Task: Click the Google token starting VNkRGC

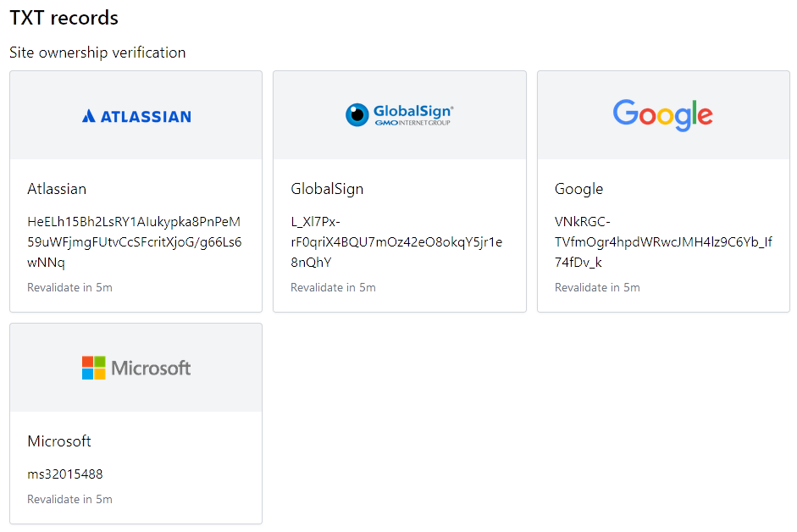Action: click(662, 242)
